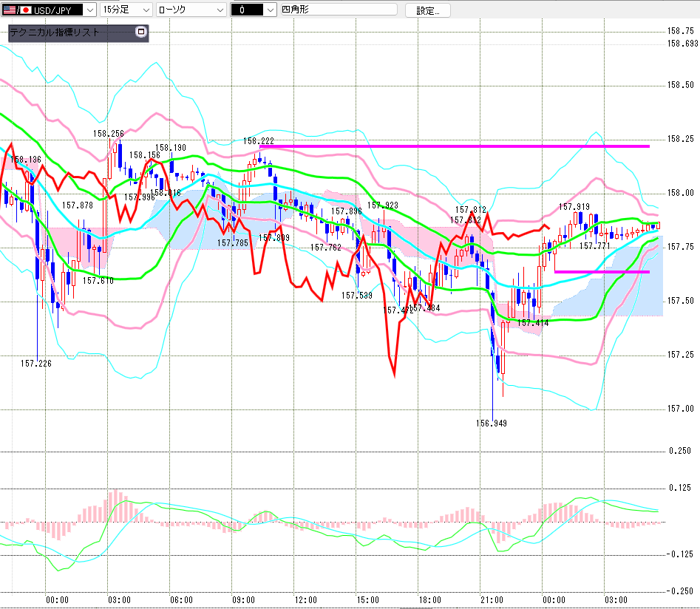700x609 pixels.
Task: Open the USD/JPY currency pair dropdown
Action: pos(49,10)
